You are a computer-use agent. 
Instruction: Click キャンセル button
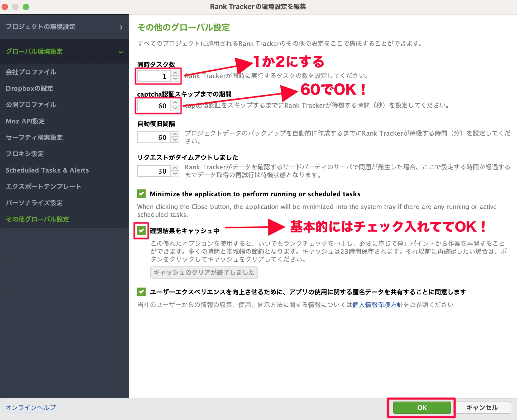[x=482, y=408]
